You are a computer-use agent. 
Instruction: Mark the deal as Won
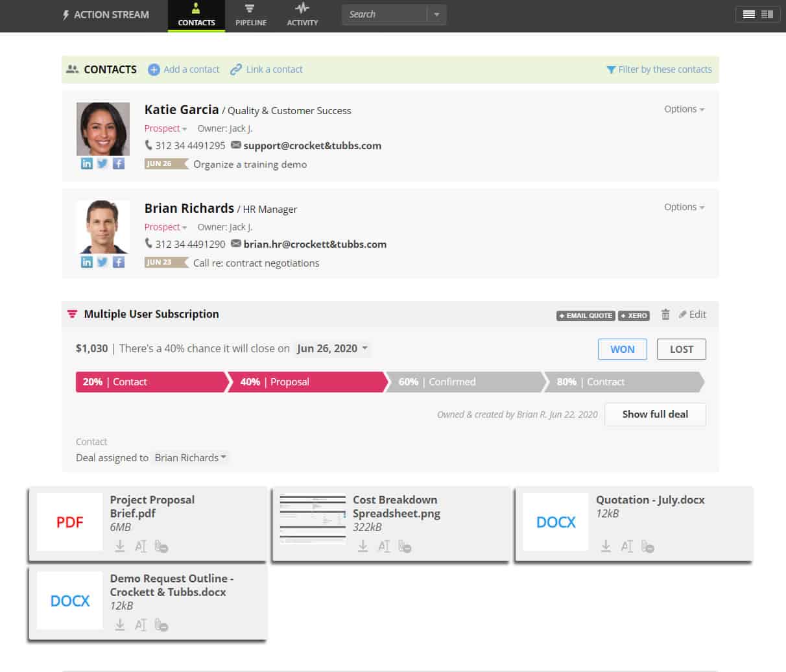tap(623, 349)
